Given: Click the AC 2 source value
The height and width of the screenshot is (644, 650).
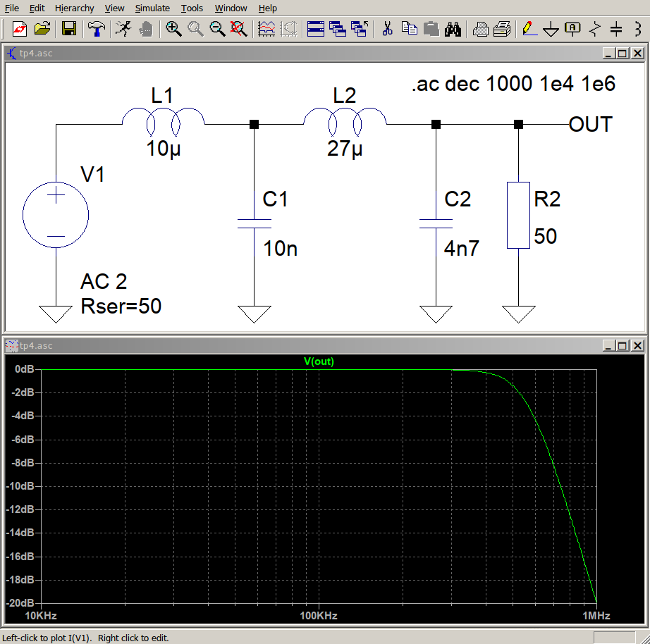Looking at the screenshot, I should 104,281.
